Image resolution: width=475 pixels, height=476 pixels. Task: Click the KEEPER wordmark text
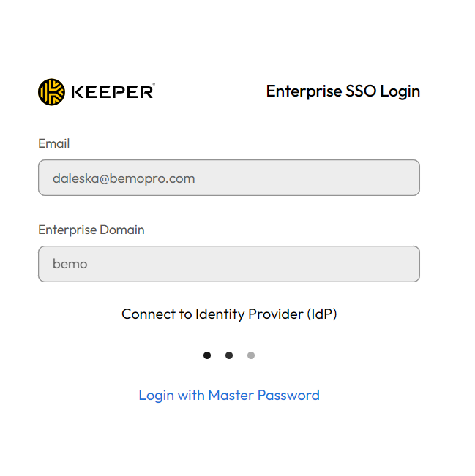112,92
